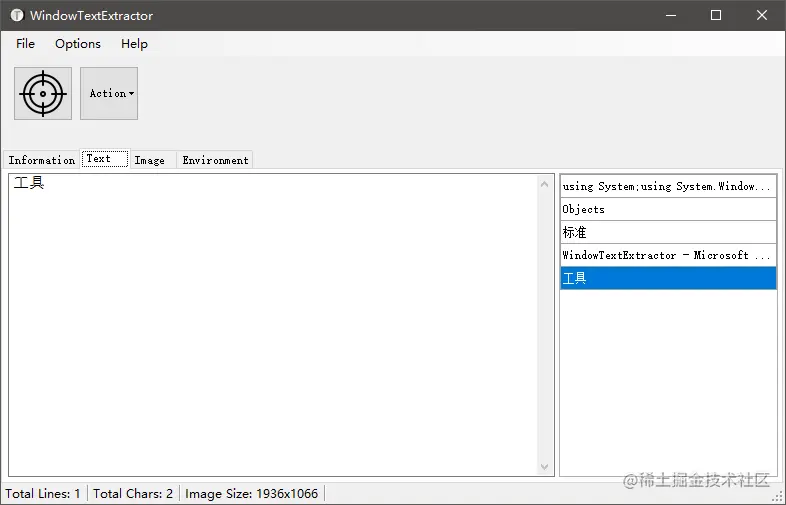
Task: Click the text area scroll down arrow
Action: (545, 467)
